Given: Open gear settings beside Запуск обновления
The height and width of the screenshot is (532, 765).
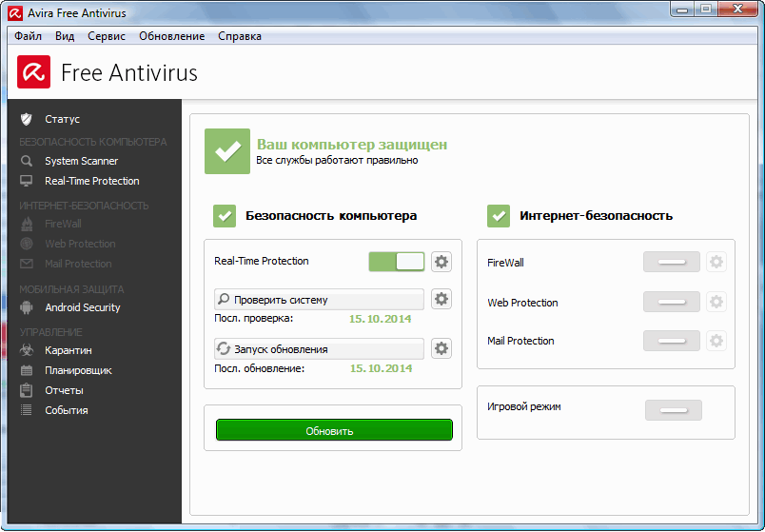Looking at the screenshot, I should 441,348.
